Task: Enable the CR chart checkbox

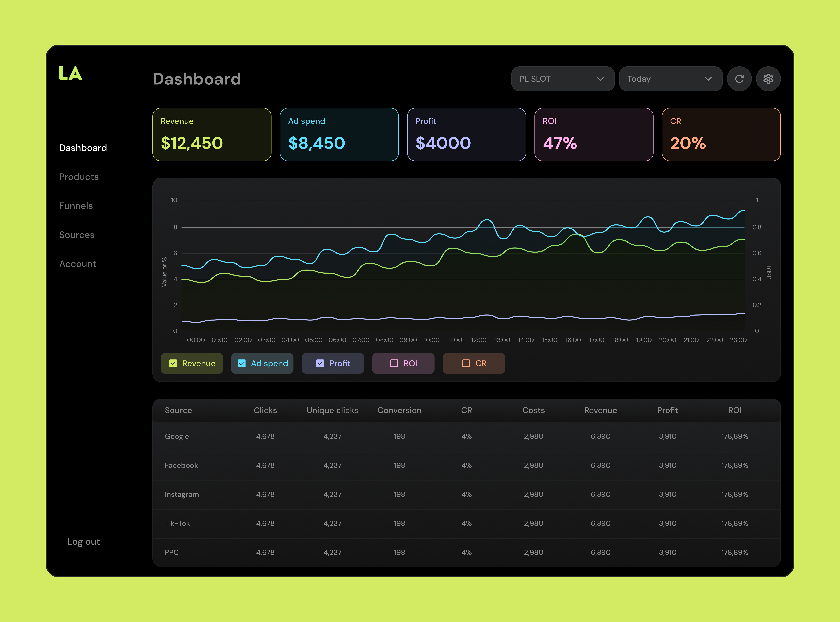Action: (x=466, y=363)
